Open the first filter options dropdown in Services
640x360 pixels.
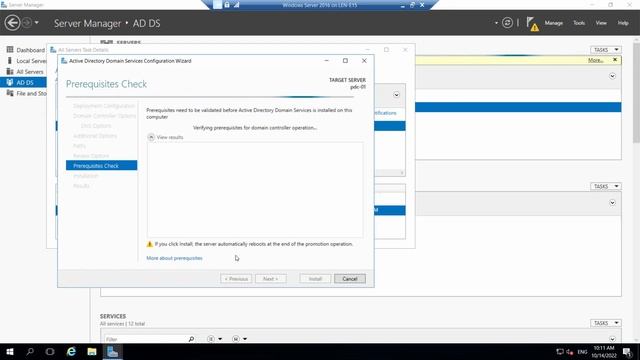215,339
